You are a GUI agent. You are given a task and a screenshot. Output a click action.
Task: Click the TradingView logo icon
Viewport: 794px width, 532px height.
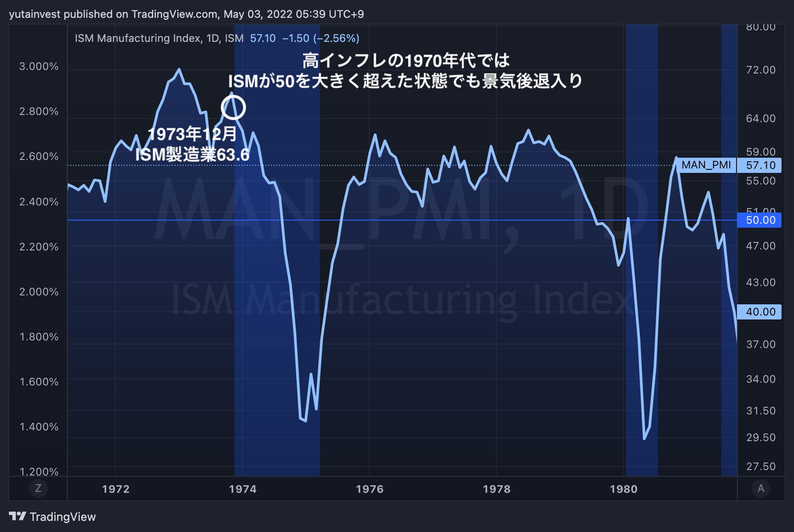pos(17,516)
